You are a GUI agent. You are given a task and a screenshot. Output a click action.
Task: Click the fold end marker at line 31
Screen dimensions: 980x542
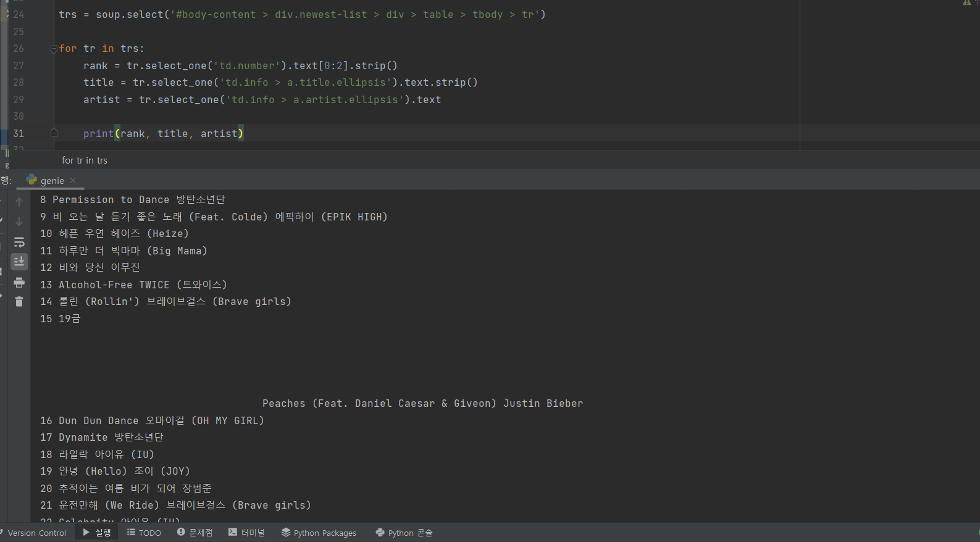coord(54,133)
